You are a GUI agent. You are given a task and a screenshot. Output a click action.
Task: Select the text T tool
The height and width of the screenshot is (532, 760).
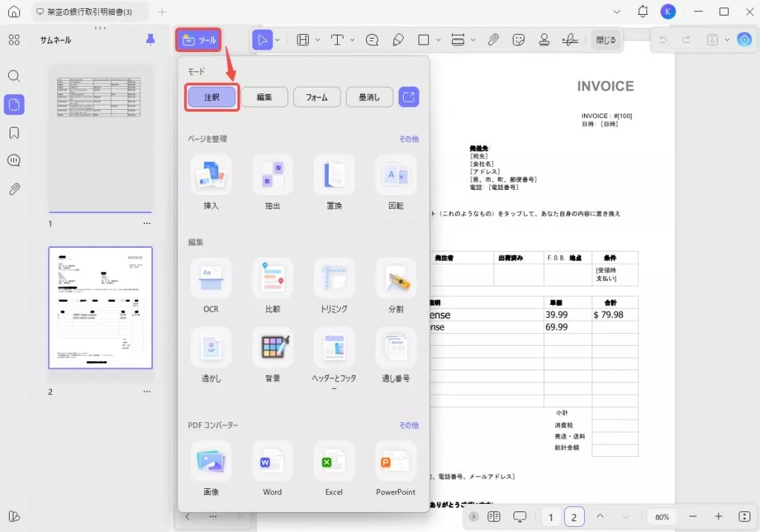337,40
